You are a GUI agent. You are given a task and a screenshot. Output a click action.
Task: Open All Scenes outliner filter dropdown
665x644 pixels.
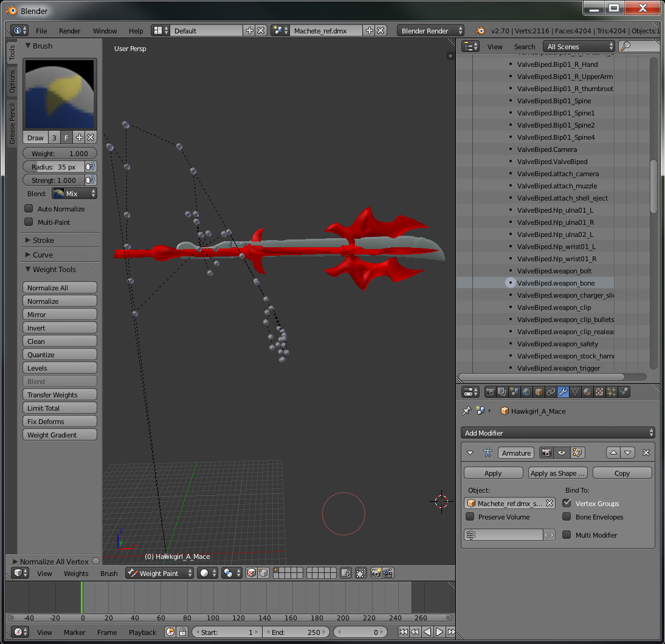tap(579, 47)
